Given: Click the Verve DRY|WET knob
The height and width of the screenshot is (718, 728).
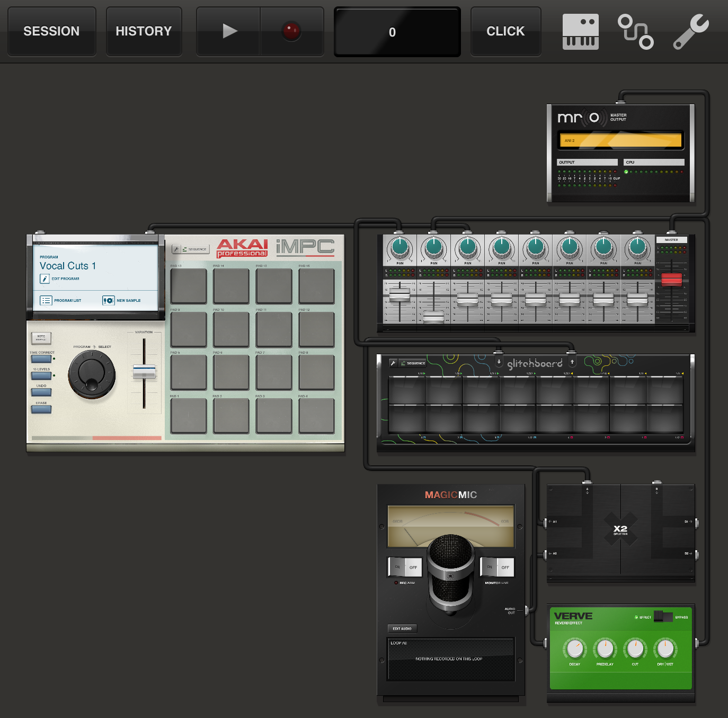Looking at the screenshot, I should (665, 648).
